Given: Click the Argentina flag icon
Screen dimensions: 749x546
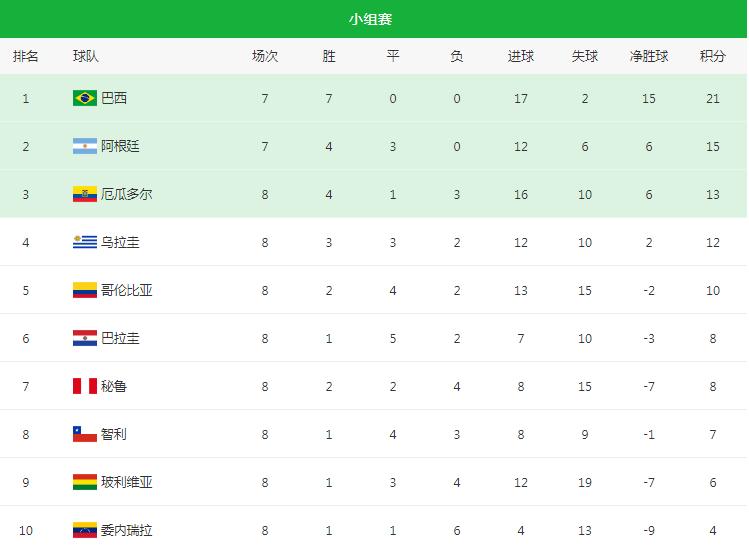Looking at the screenshot, I should pos(85,146).
